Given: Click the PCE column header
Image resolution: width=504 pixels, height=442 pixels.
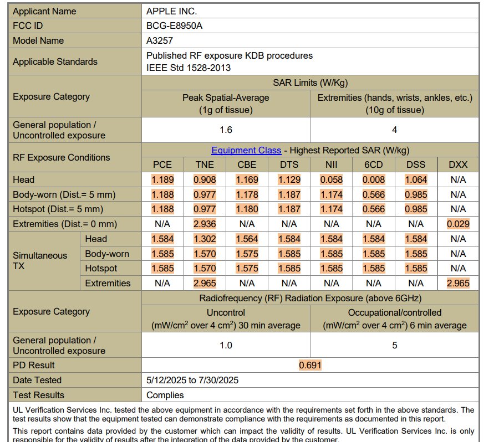Looking at the screenshot, I should [162, 165].
